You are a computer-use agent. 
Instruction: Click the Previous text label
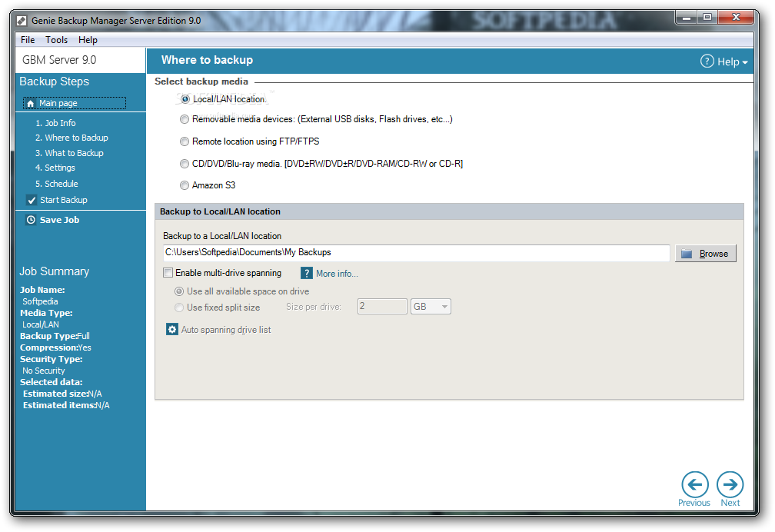pyautogui.click(x=694, y=503)
